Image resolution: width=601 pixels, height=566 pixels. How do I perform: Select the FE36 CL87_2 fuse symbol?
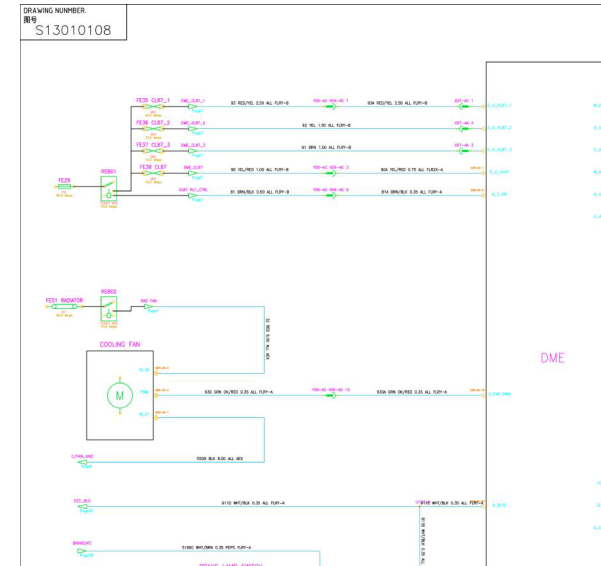(153, 129)
